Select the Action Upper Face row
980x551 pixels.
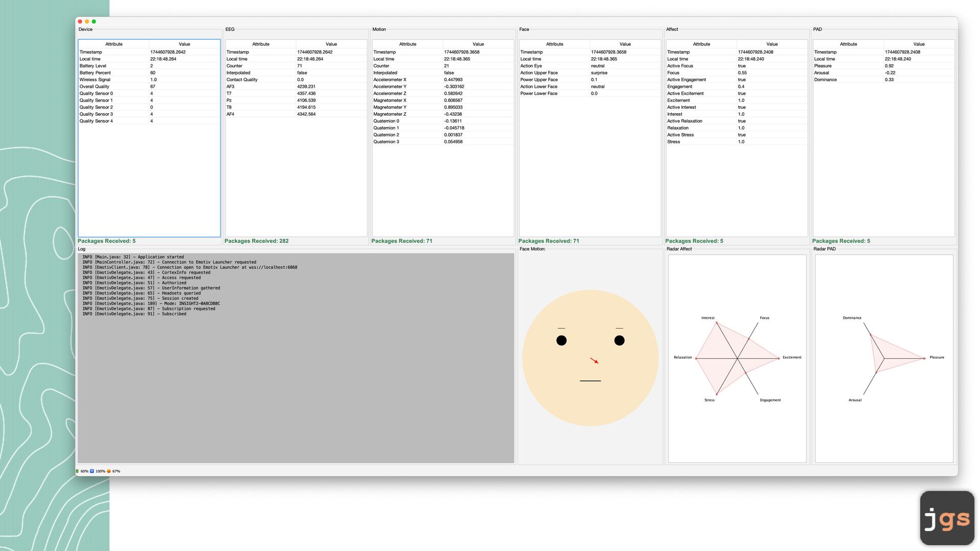point(589,72)
